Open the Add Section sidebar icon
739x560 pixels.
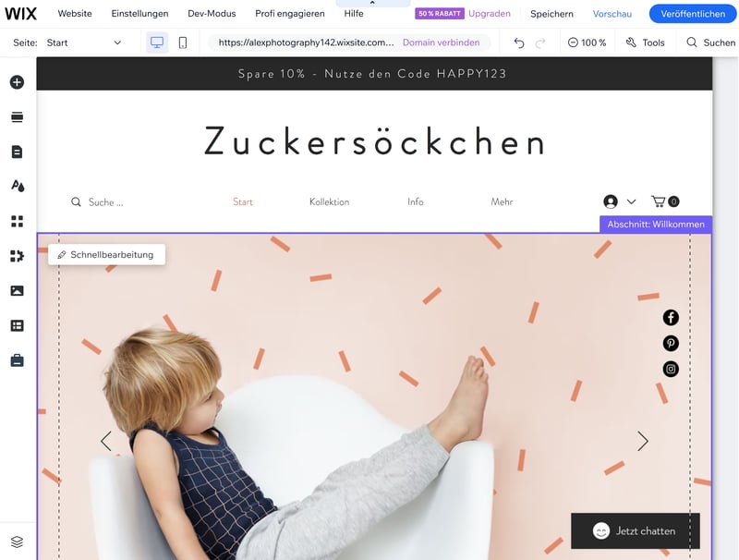[x=17, y=117]
